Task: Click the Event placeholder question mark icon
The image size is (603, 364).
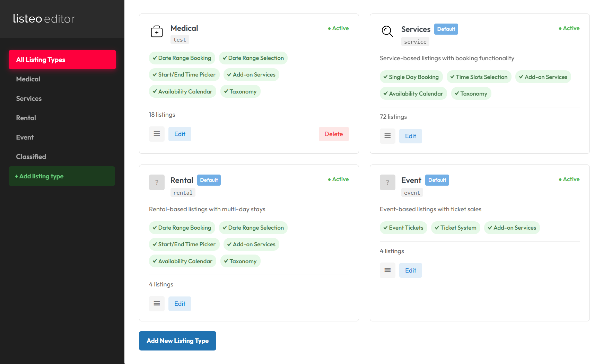Action: [387, 182]
